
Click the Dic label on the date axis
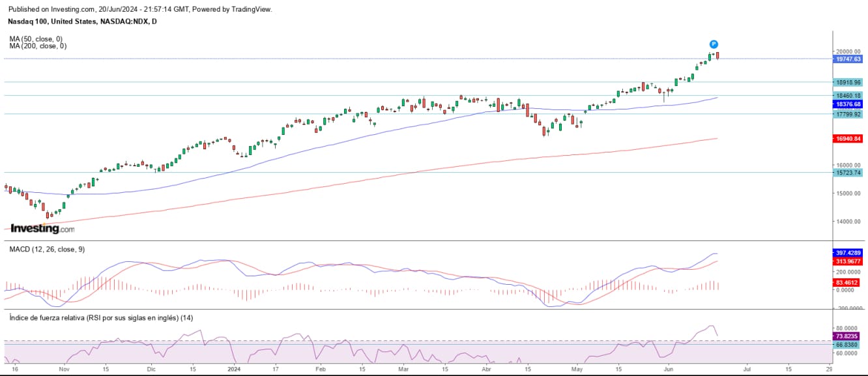(x=151, y=368)
